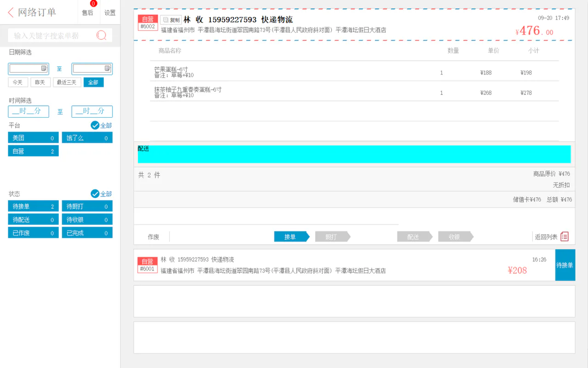Click the cyan 配送 bar
Viewport: 588px width, 368px height.
(354, 154)
